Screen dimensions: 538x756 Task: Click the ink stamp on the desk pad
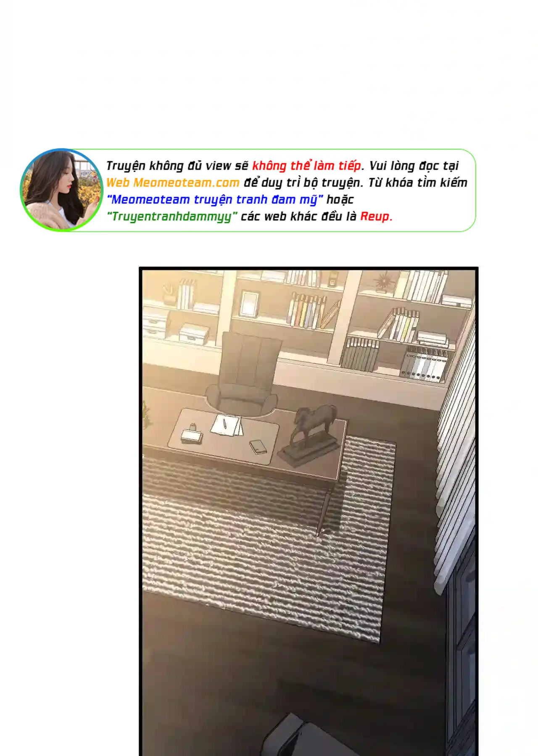click(x=192, y=434)
